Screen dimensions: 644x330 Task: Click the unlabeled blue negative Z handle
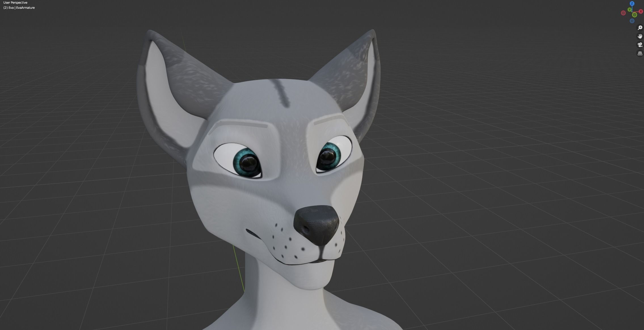(x=632, y=21)
